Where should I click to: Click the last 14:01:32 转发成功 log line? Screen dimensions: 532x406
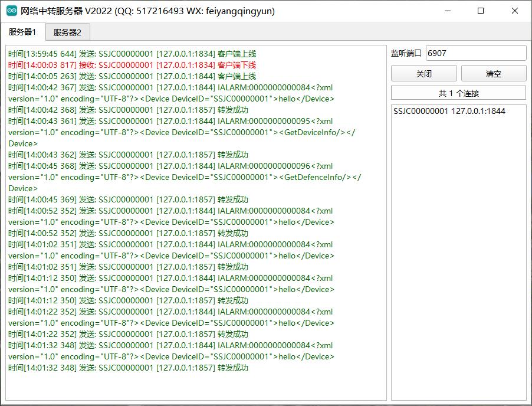click(x=128, y=368)
